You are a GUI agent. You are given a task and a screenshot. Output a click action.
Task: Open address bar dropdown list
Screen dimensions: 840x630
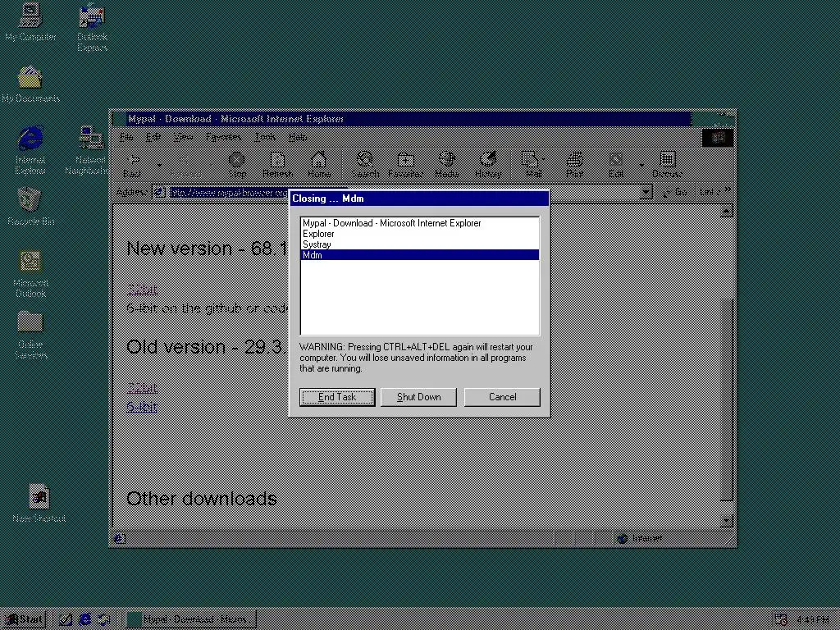[646, 192]
